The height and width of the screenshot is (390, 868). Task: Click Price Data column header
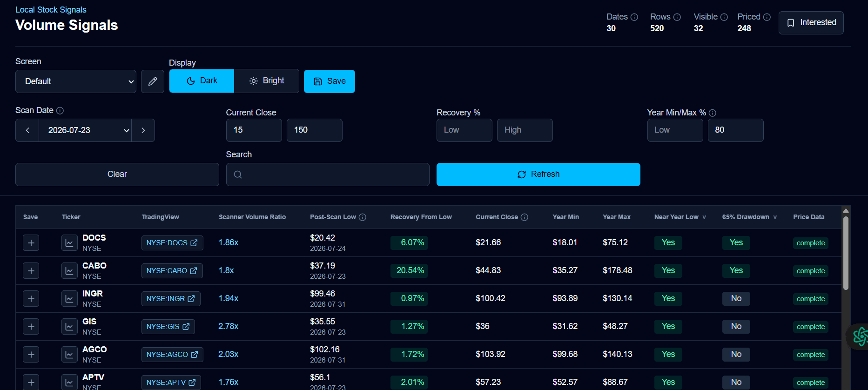pos(808,217)
